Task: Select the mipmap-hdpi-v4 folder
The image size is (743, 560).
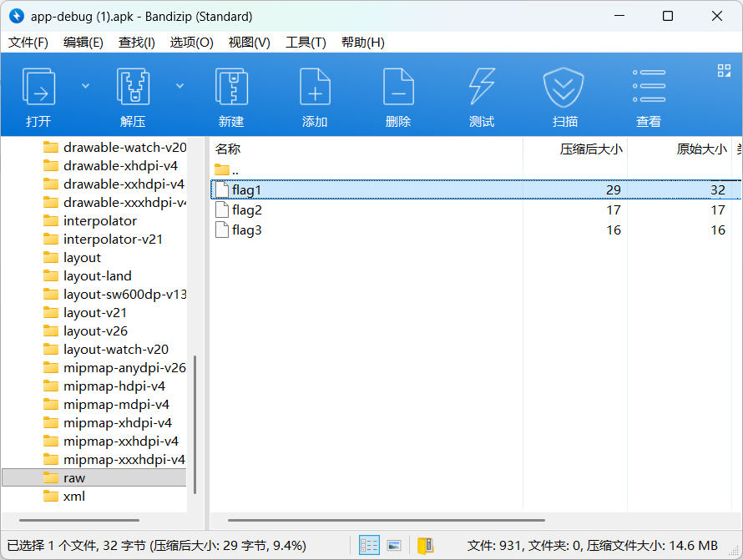Action: (x=104, y=386)
